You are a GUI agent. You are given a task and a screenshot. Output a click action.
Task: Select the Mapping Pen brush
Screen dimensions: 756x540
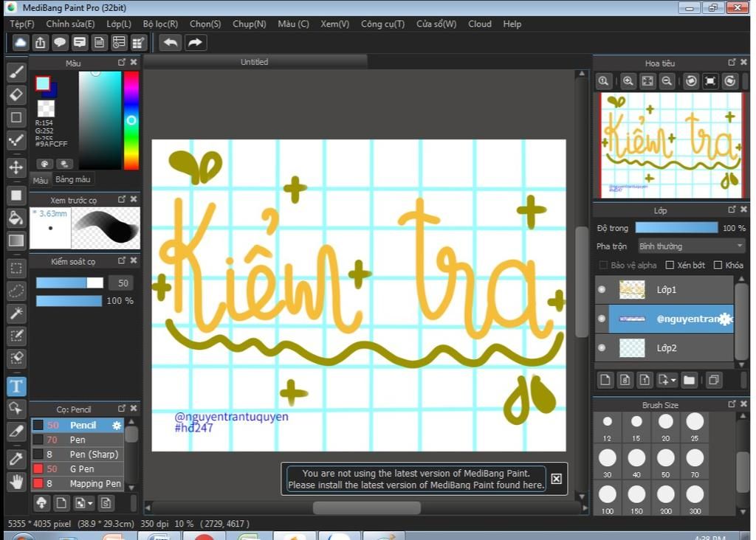[78, 483]
